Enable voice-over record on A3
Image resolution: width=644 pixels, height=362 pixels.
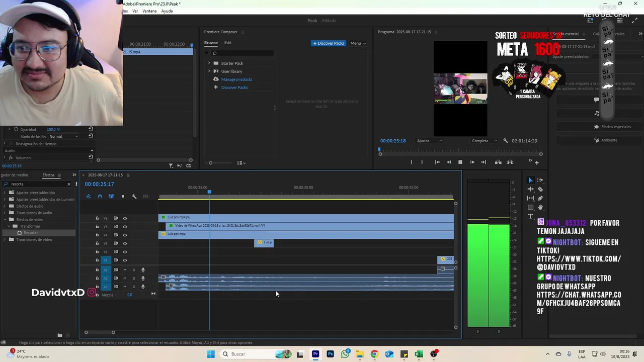(143, 287)
